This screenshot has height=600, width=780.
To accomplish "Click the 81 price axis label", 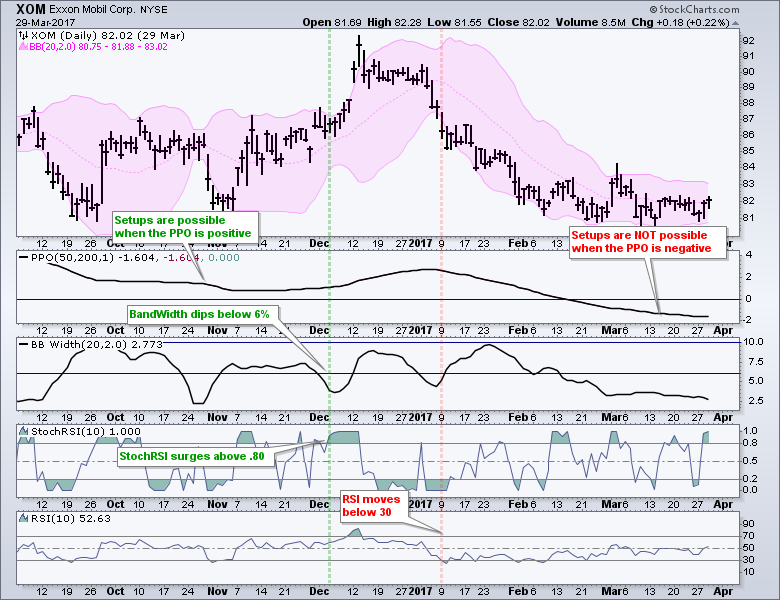I will pos(748,218).
